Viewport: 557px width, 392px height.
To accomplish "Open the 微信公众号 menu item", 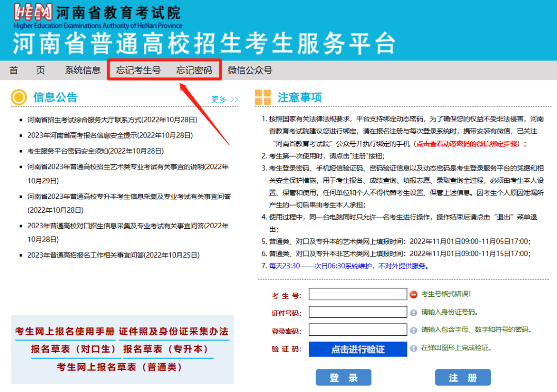I will [250, 71].
